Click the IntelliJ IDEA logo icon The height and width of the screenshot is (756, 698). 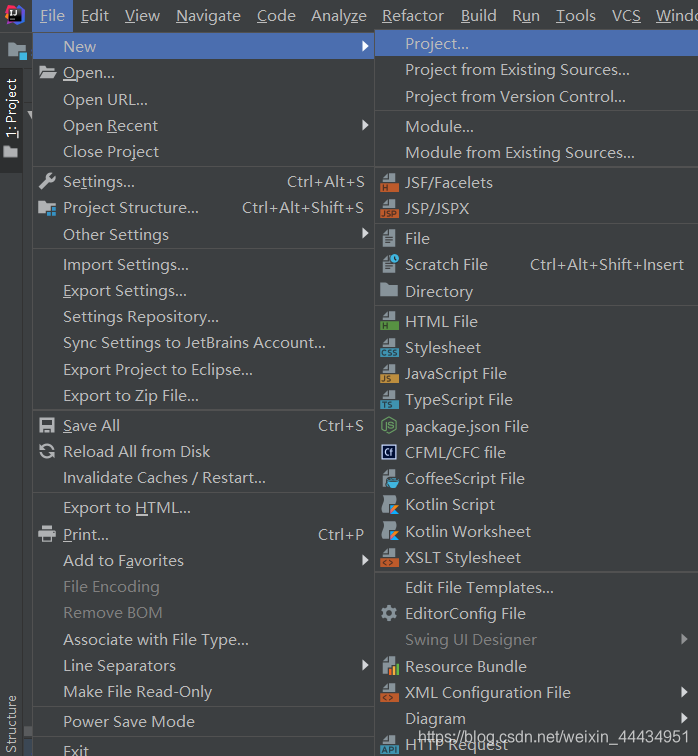[14, 15]
